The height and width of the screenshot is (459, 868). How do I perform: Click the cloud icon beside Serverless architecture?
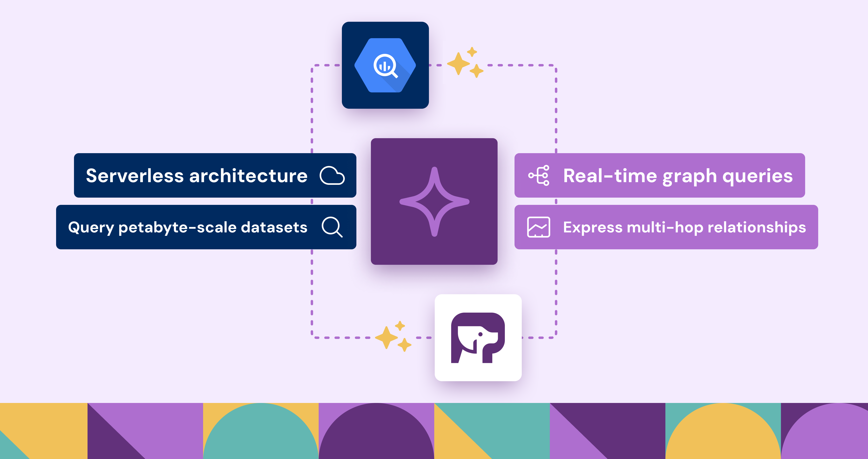(x=332, y=175)
